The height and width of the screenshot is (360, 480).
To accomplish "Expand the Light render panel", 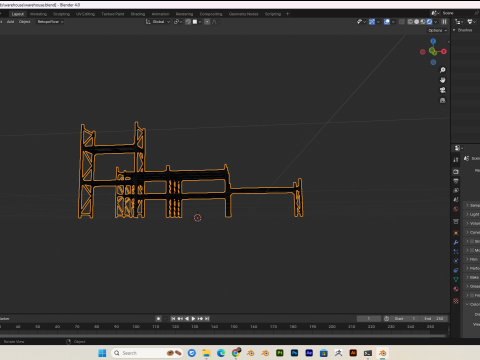I will click(x=472, y=214).
